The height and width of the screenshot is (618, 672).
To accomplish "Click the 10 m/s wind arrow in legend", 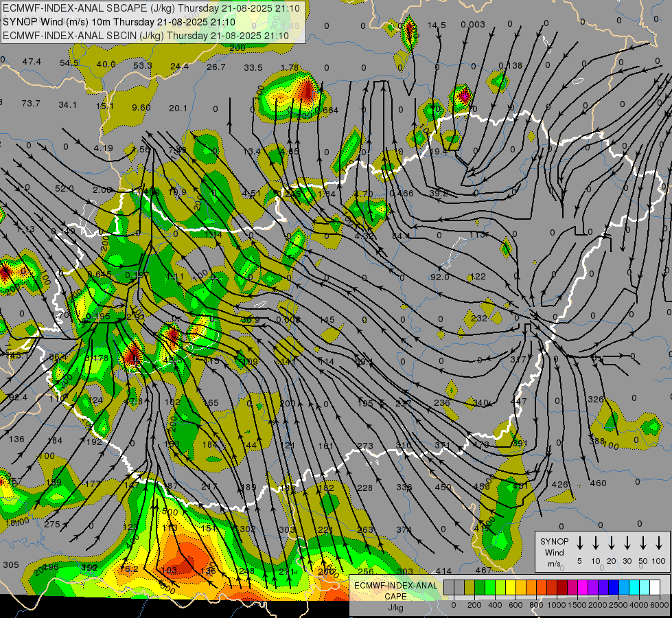I will pyautogui.click(x=595, y=543).
